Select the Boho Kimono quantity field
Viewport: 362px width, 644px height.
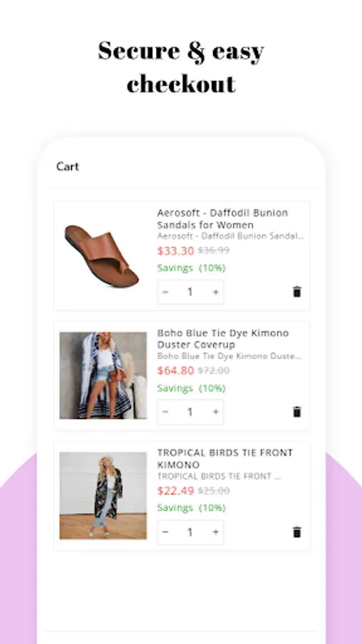[190, 412]
